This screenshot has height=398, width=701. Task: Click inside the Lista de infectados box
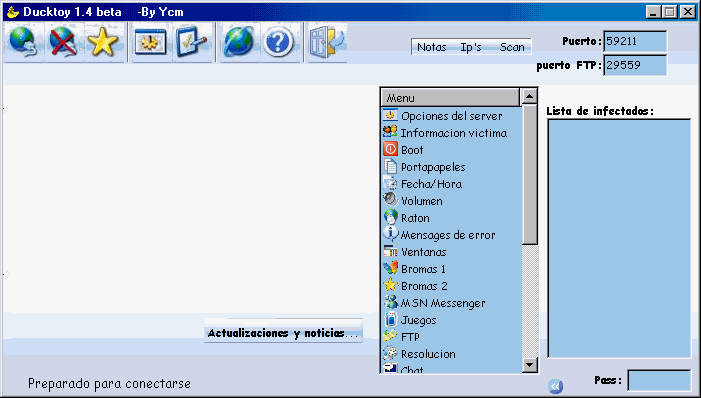pyautogui.click(x=619, y=238)
